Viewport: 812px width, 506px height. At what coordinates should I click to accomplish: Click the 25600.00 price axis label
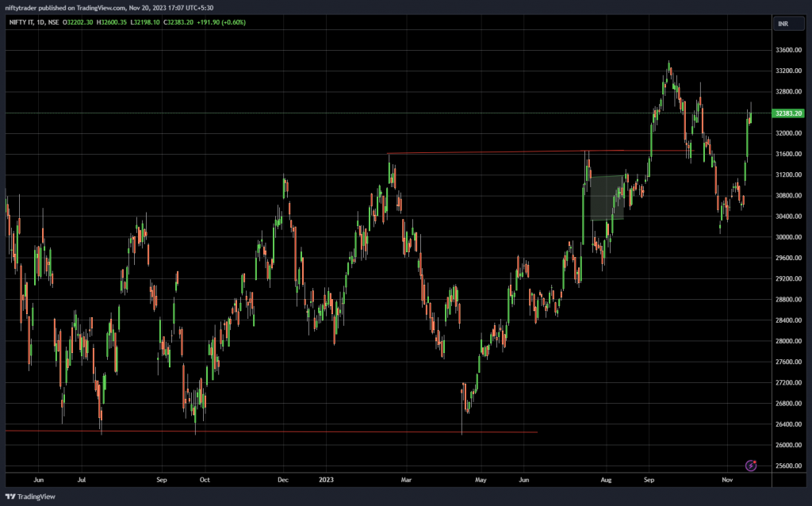click(x=788, y=466)
